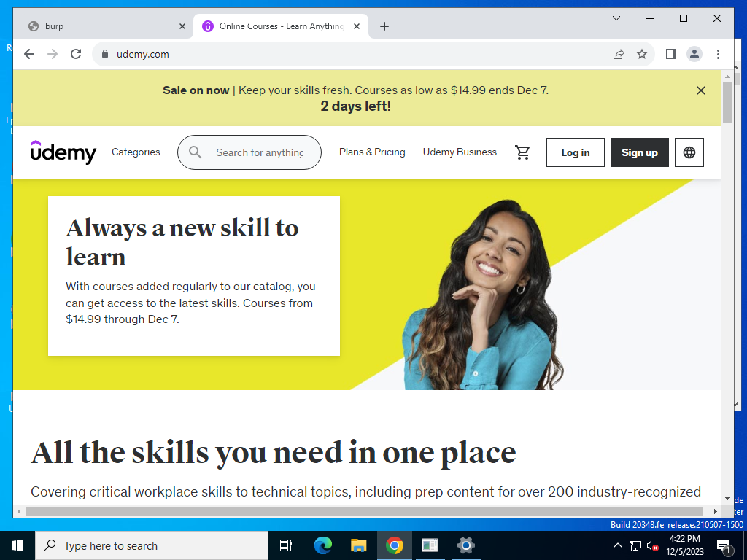
Task: Open the Chrome tab search chevron
Action: click(616, 18)
